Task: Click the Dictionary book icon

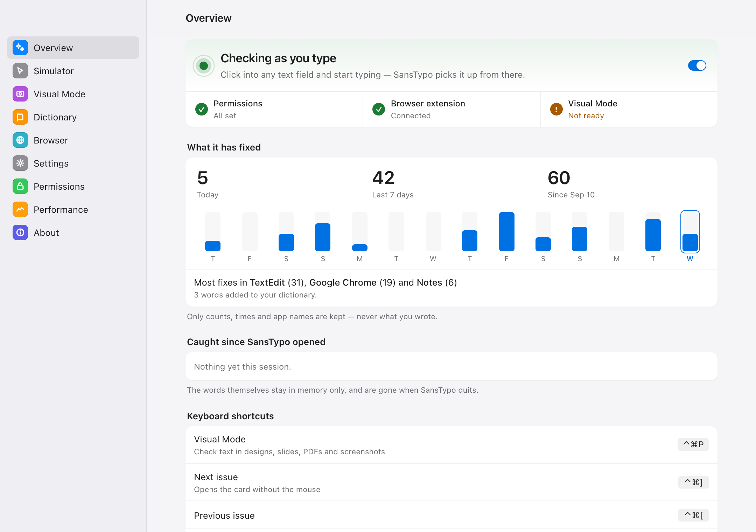Action: pos(20,117)
